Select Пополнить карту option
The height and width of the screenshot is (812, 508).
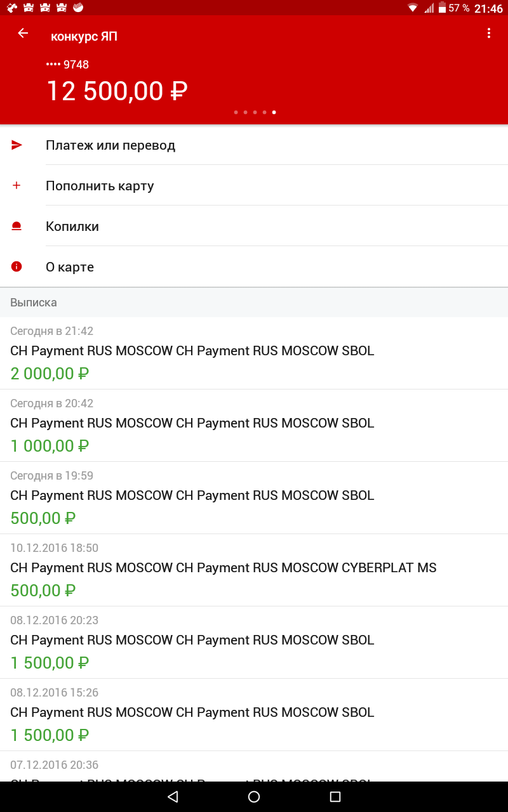[254, 186]
